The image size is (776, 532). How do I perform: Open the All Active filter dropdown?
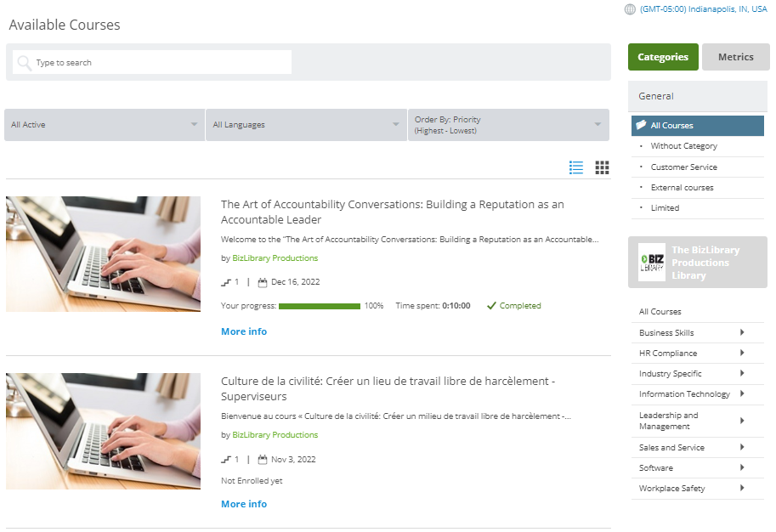pyautogui.click(x=105, y=125)
